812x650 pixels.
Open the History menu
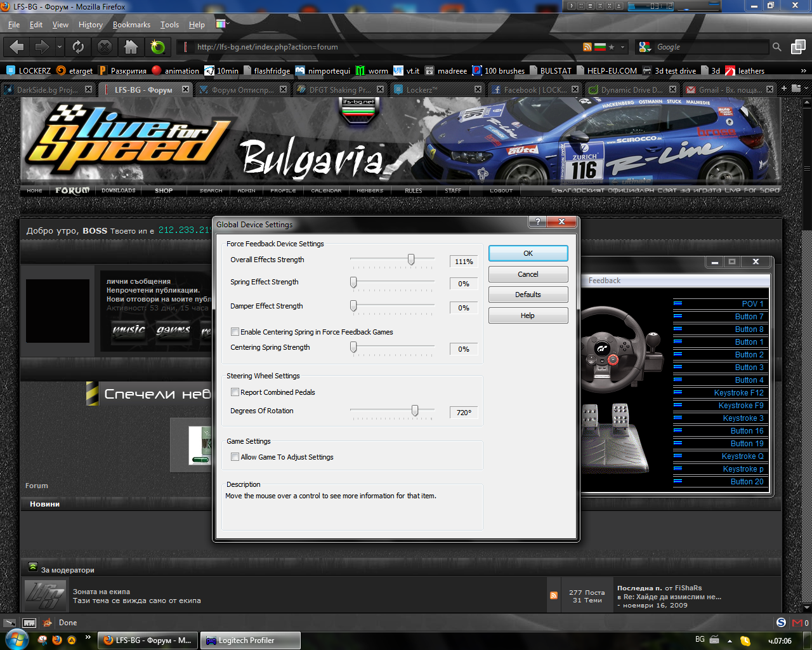[91, 25]
